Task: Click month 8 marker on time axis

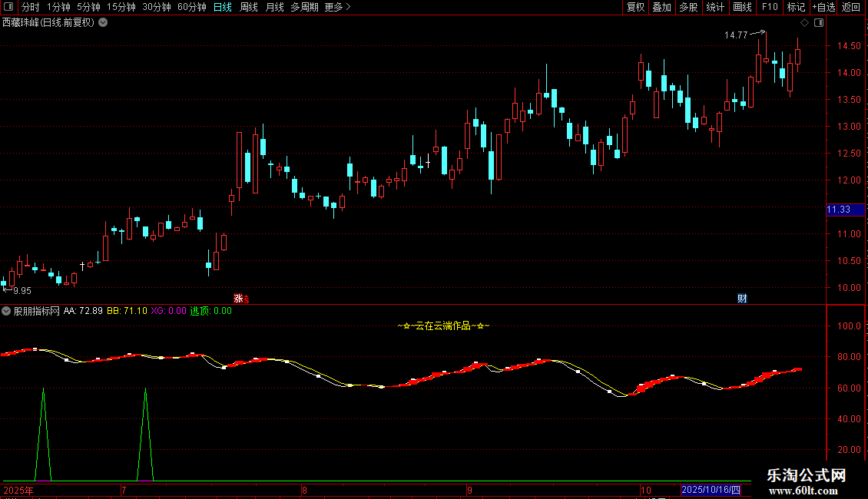Action: [x=304, y=490]
